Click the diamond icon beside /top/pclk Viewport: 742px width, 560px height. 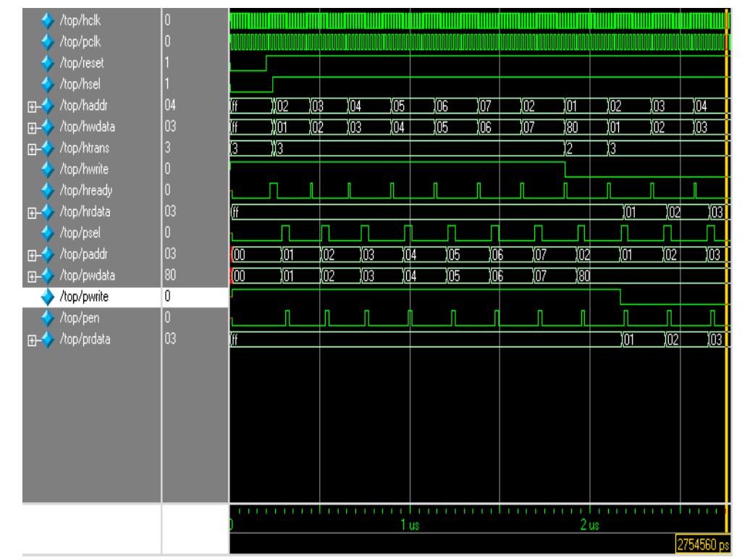48,42
